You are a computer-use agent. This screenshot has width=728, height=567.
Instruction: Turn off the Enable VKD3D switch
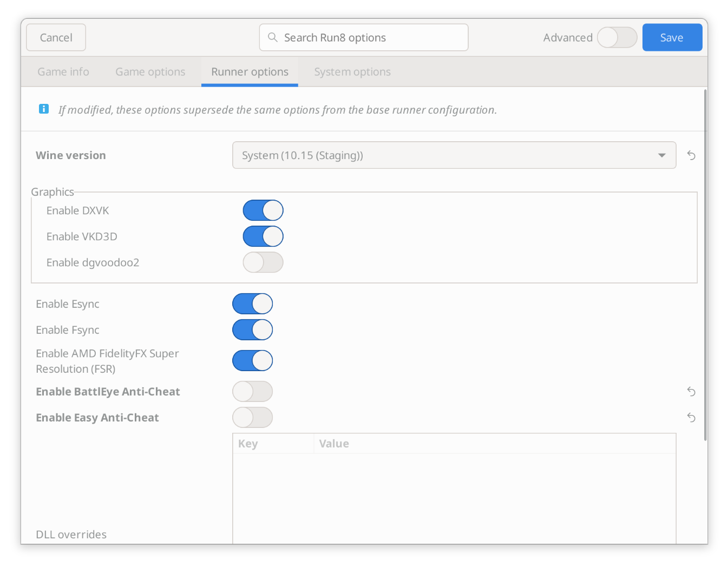pyautogui.click(x=263, y=236)
